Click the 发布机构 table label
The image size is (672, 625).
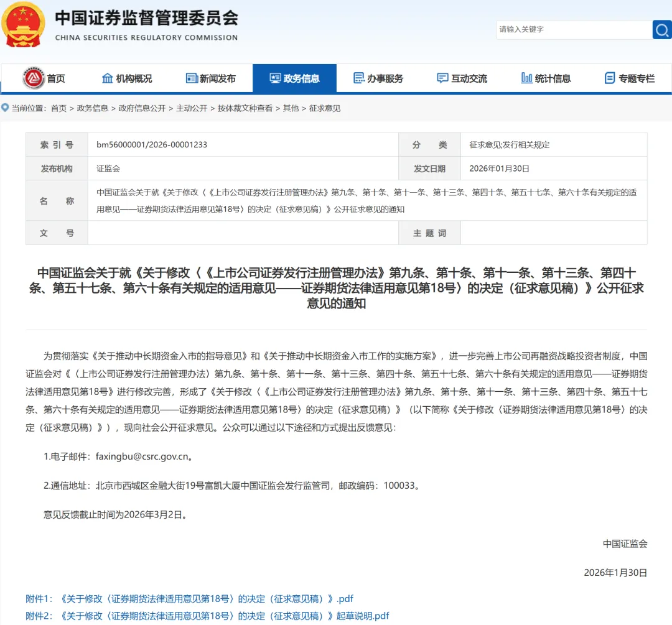(57, 169)
